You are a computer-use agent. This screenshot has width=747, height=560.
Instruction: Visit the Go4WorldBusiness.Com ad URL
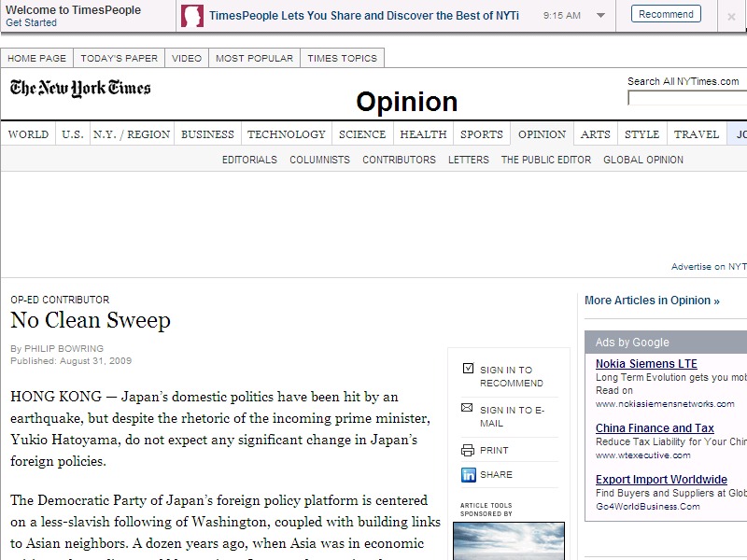point(647,507)
